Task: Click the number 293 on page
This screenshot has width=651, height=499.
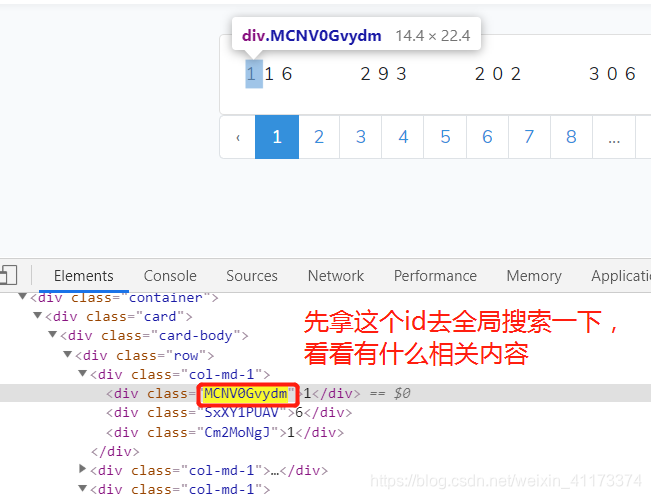Action: point(383,74)
